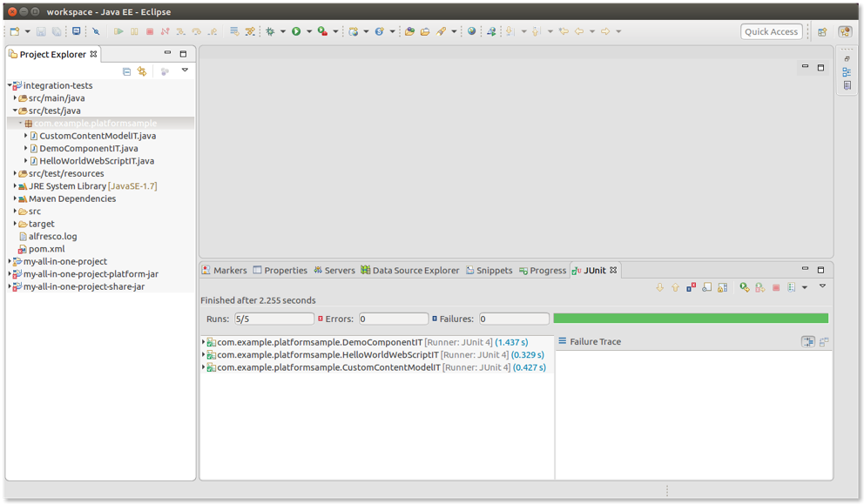This screenshot has width=864, height=504.
Task: Toggle Link with Editor in Project Explorer
Action: 142,71
